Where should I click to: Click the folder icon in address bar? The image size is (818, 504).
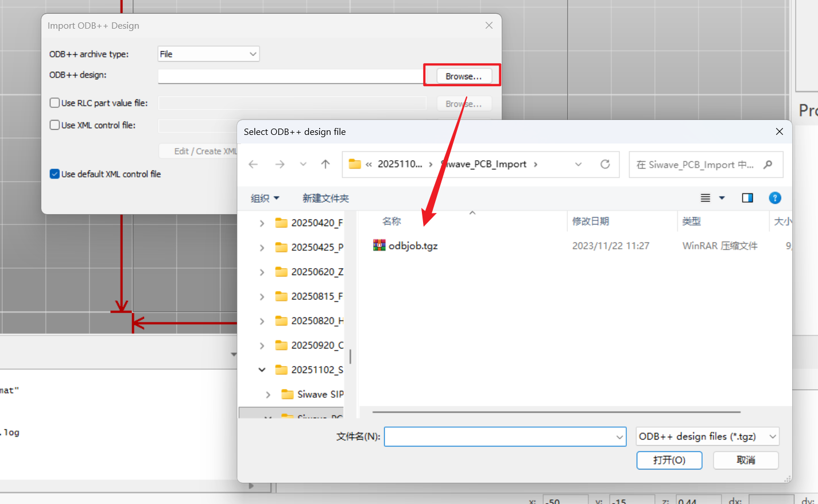tap(355, 164)
